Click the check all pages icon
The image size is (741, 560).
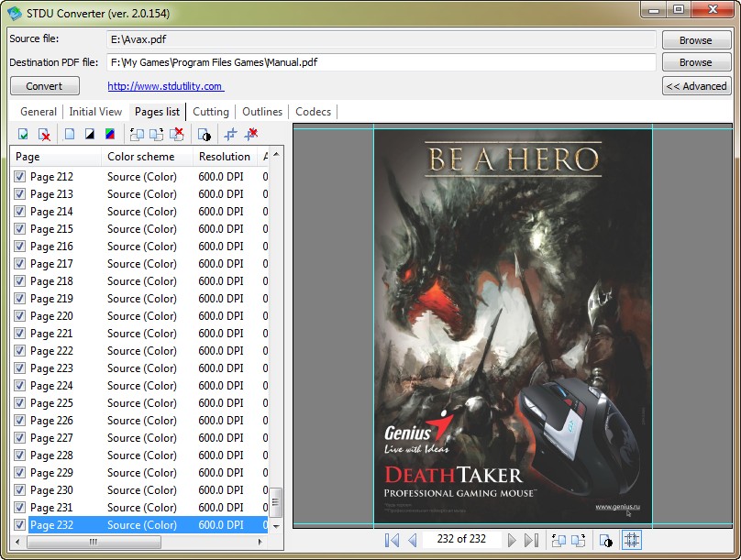click(x=23, y=135)
